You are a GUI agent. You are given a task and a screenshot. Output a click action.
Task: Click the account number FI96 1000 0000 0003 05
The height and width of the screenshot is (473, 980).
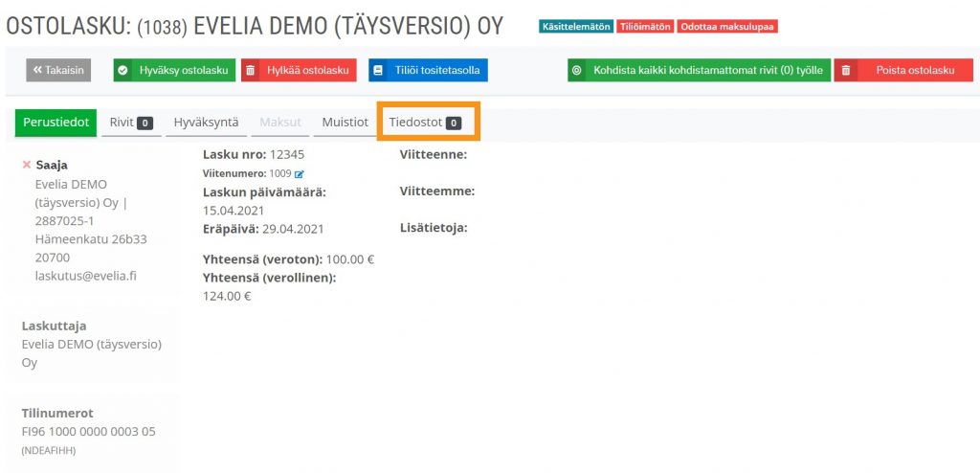click(x=89, y=432)
